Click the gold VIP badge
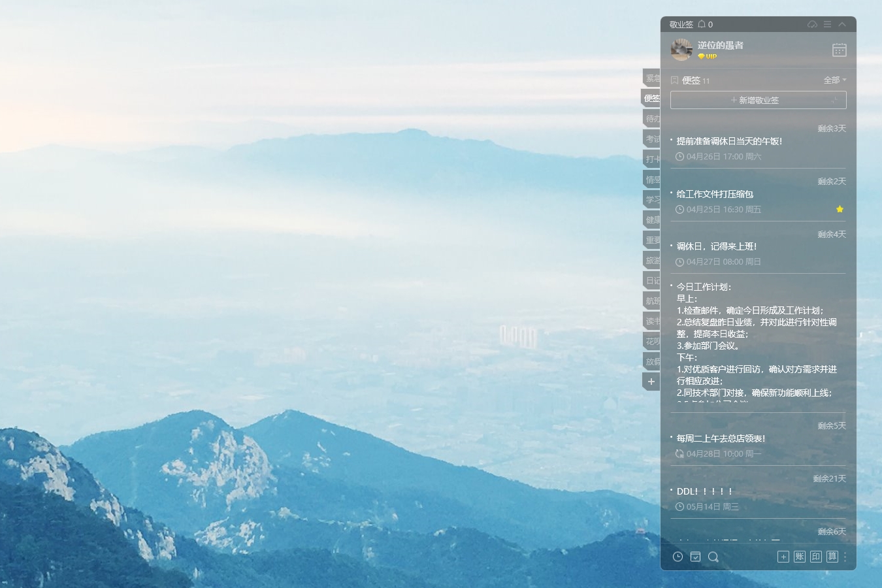The width and height of the screenshot is (882, 588). point(708,57)
